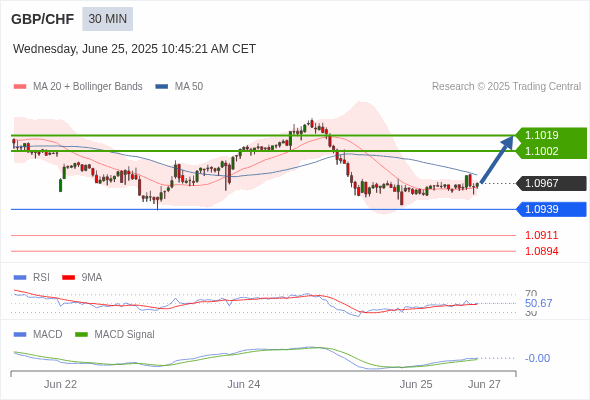Click the MA 20 + Bollinger Bands legend swatch
This screenshot has height=400, width=590.
coord(20,87)
